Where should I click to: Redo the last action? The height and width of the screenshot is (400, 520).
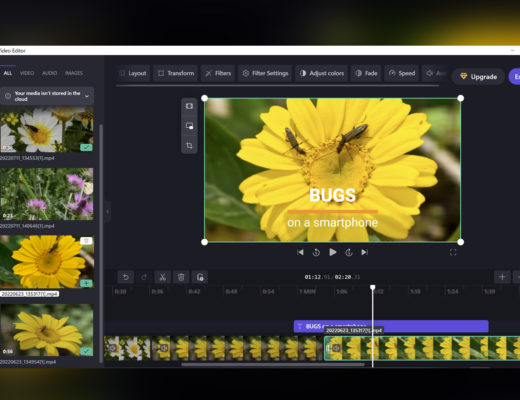pyautogui.click(x=144, y=277)
